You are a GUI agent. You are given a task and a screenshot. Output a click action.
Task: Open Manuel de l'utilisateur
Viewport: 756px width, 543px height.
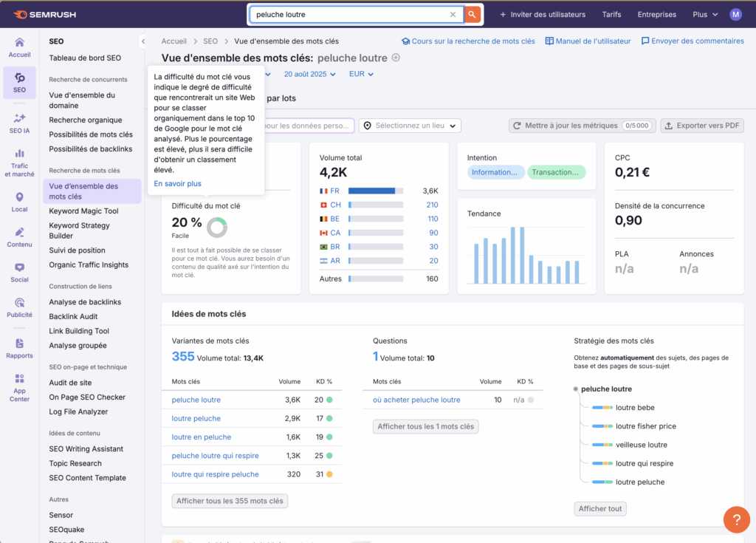[x=588, y=41]
